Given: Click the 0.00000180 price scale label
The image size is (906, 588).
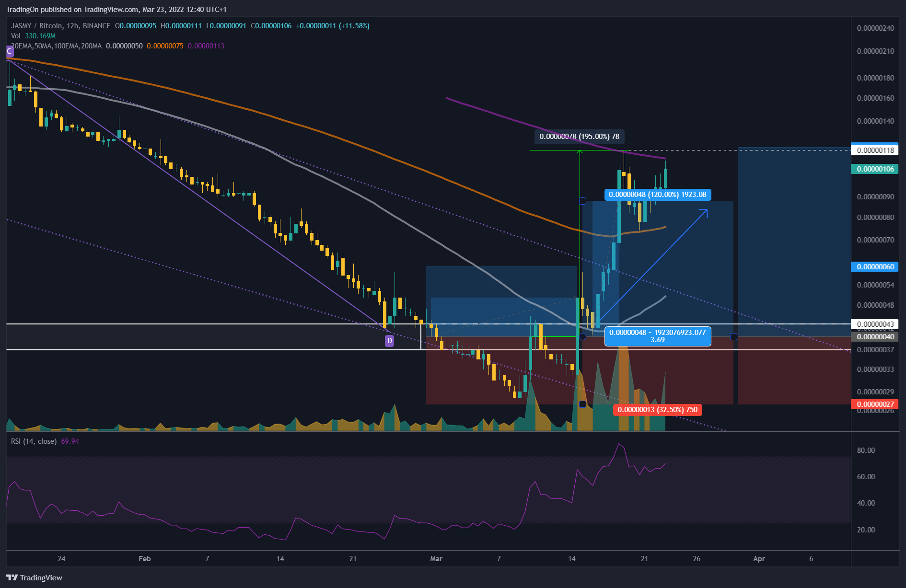Looking at the screenshot, I should pos(875,78).
